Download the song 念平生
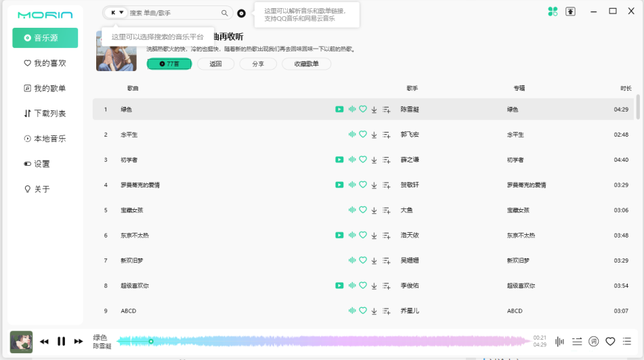This screenshot has height=360, width=644. tap(374, 135)
